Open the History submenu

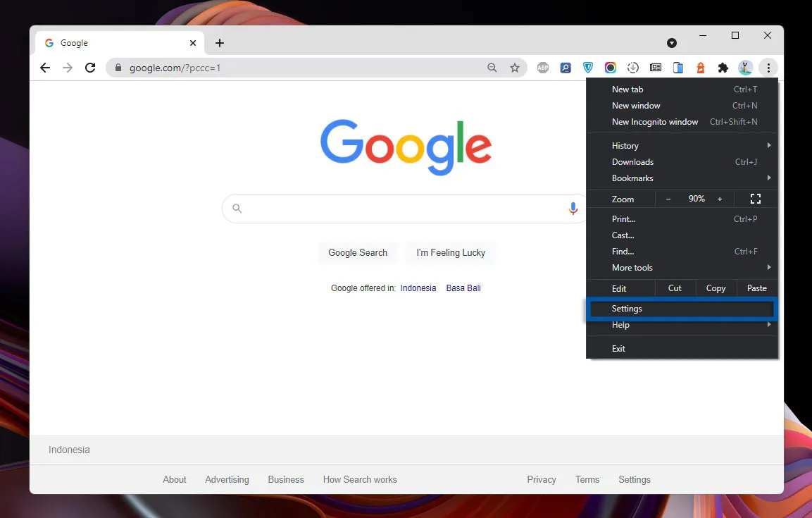coord(625,145)
